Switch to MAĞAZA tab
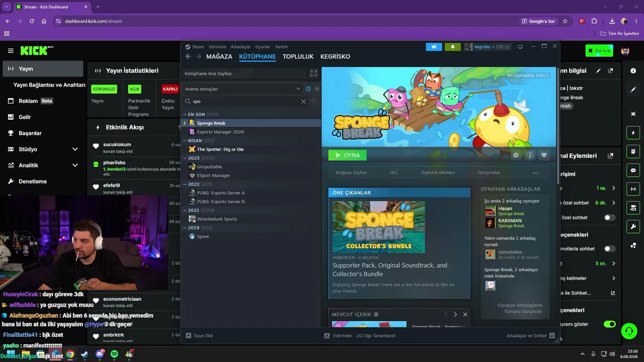The width and height of the screenshot is (644, 362). pyautogui.click(x=219, y=56)
